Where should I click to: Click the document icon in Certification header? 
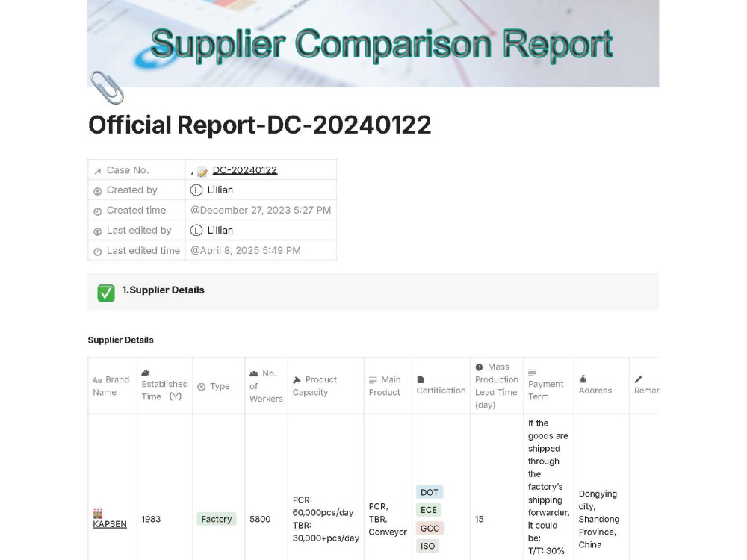[420, 379]
